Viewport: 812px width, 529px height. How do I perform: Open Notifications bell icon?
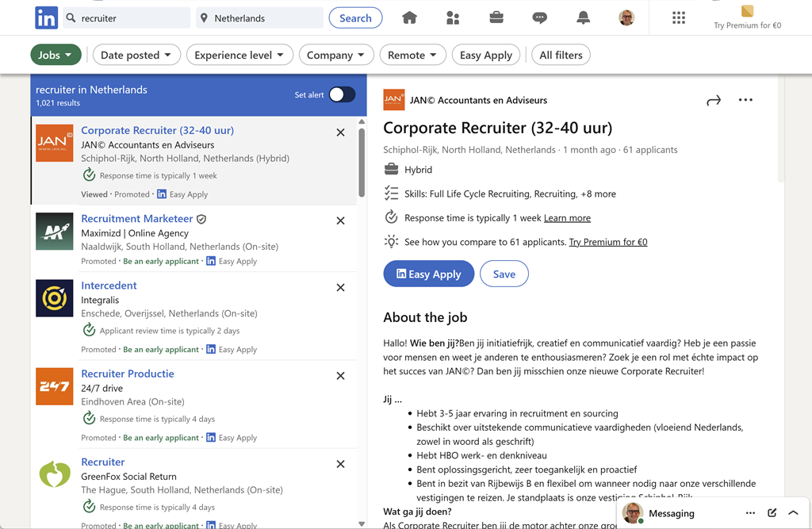click(583, 17)
